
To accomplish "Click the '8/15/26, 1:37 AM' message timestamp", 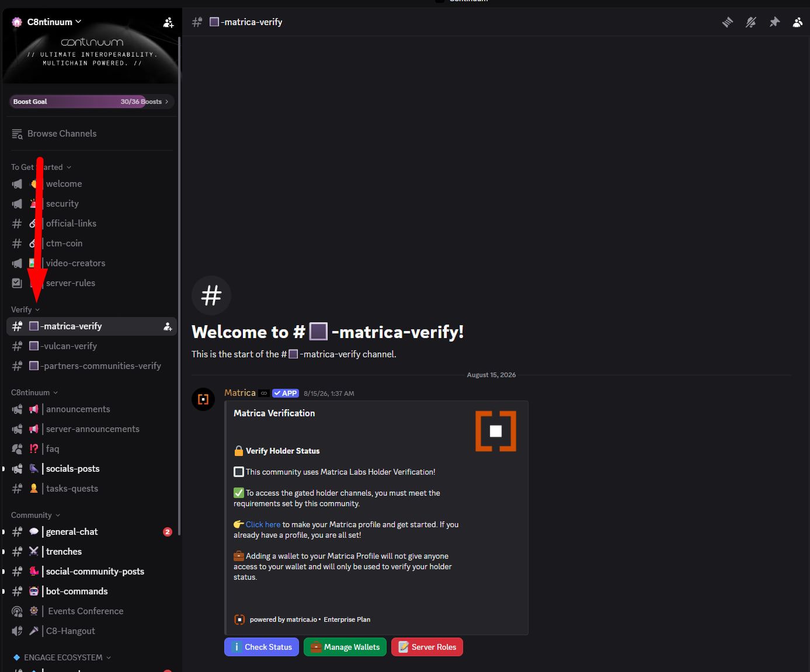I will 329,394.
